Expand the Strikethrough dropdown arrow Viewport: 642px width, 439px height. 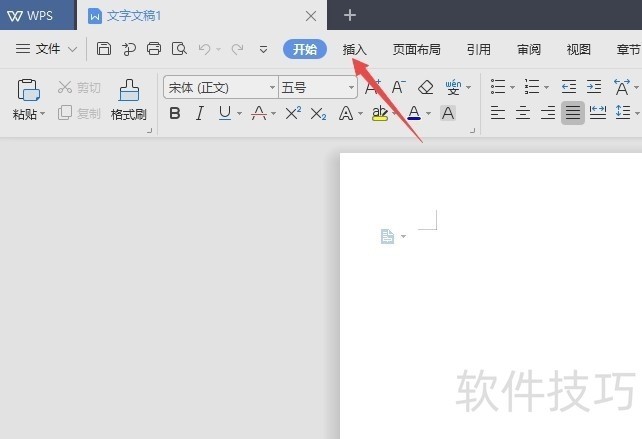273,113
